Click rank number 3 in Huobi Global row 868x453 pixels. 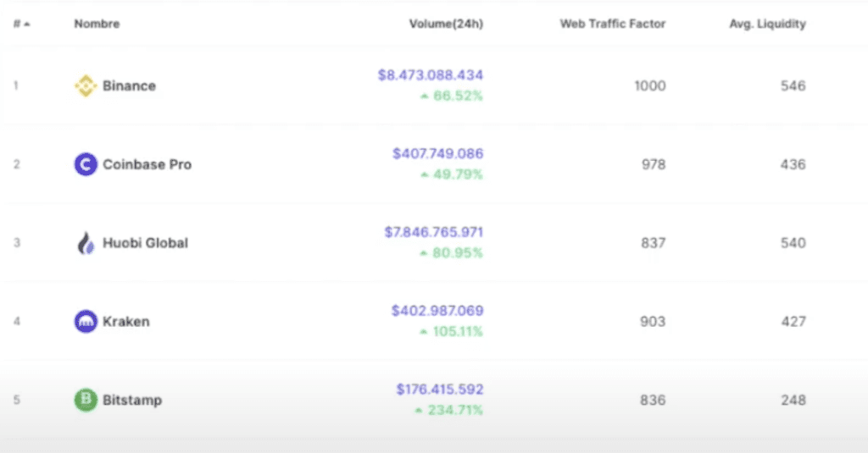[17, 243]
